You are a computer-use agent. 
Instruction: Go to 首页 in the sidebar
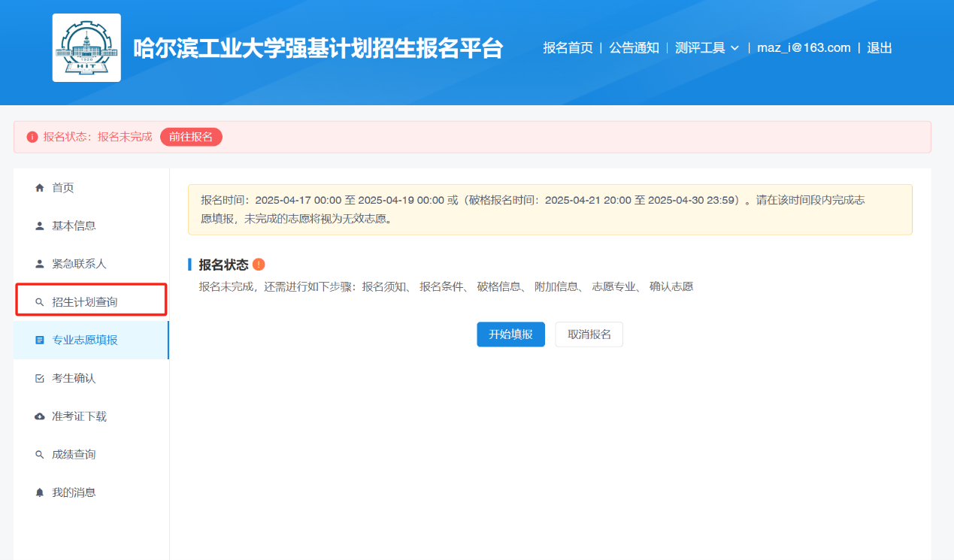[x=91, y=188]
